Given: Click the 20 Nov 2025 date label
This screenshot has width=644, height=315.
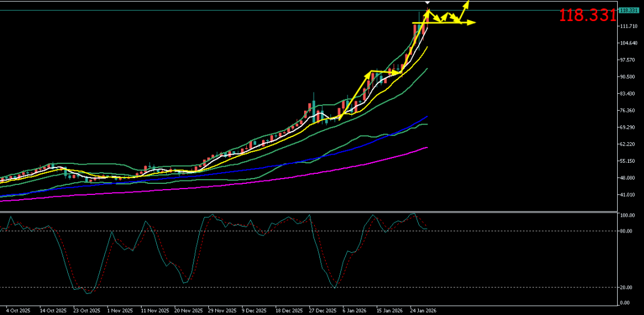Looking at the screenshot, I should coord(188,310).
